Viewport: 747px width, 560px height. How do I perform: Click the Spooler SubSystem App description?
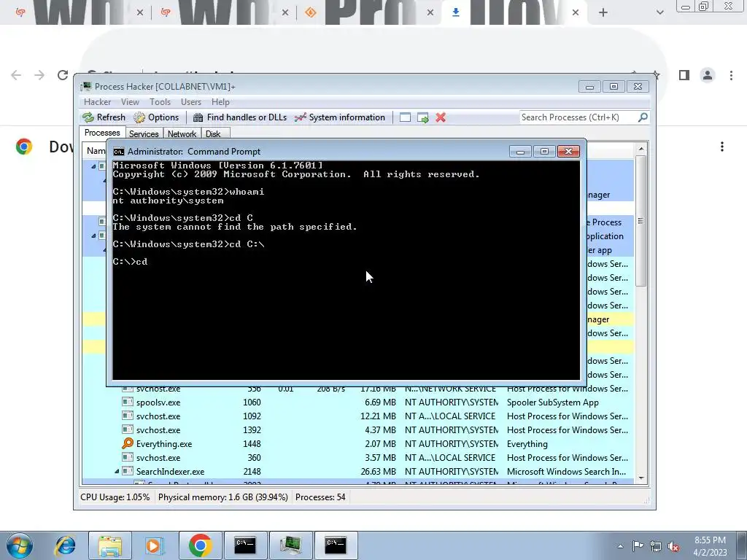click(553, 402)
